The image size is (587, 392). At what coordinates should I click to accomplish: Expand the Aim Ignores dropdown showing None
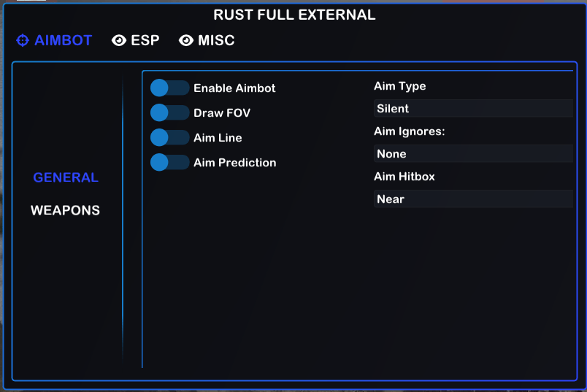[473, 154]
